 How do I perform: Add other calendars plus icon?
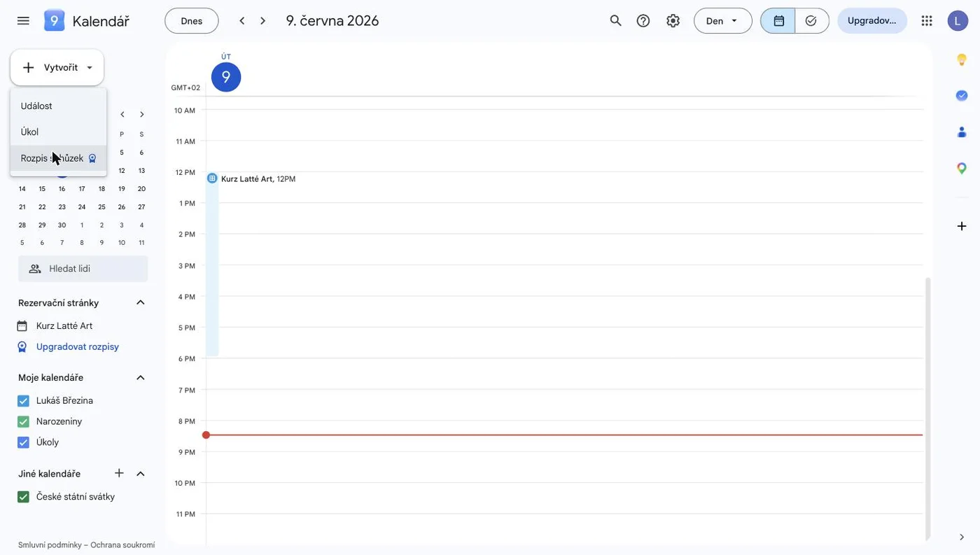[119, 473]
